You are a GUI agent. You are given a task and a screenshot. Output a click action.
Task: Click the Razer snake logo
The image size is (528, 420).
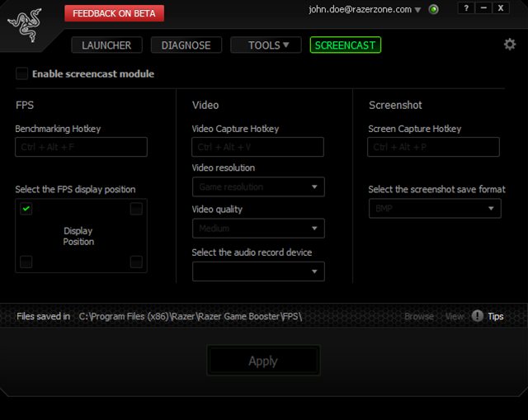coord(24,26)
